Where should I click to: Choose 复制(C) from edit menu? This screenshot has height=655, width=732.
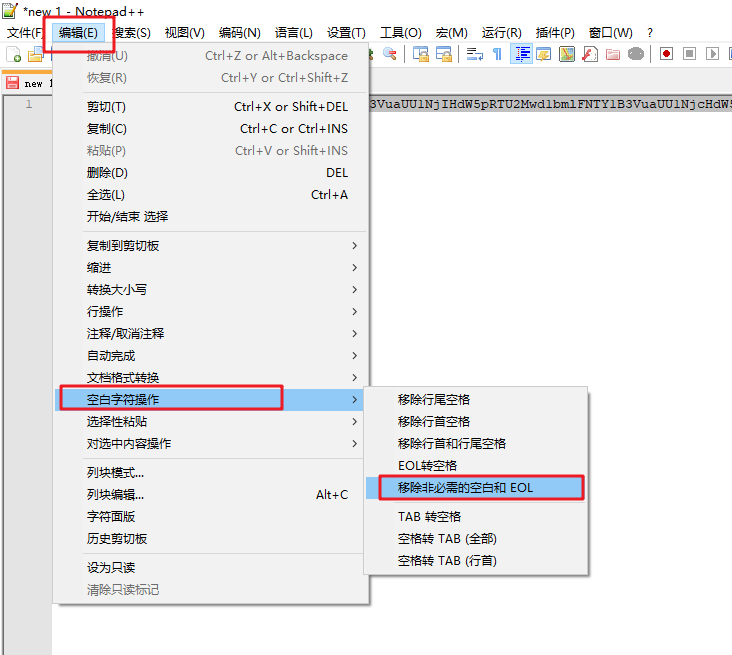[x=211, y=129]
